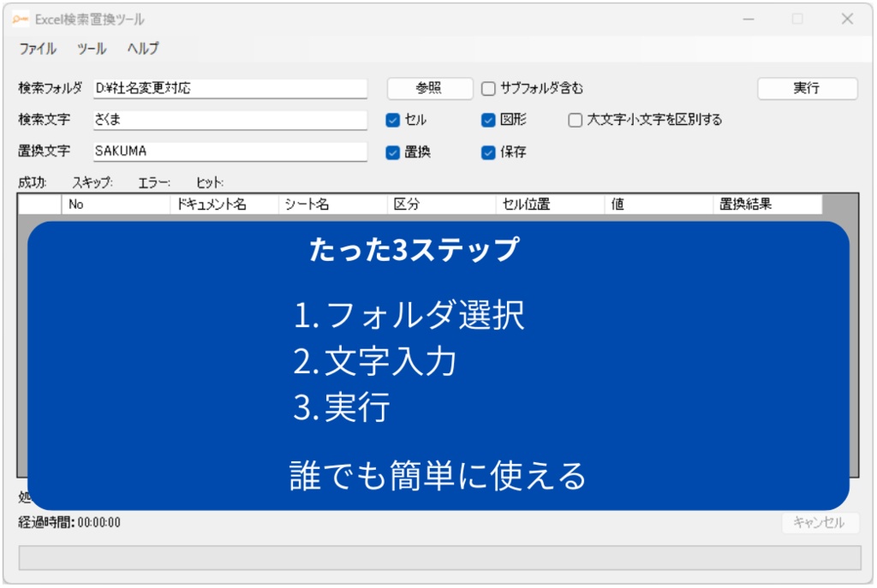Viewport: 877px width, 588px height.
Task: Click the ドキュメント名 column header
Action: pos(225,205)
